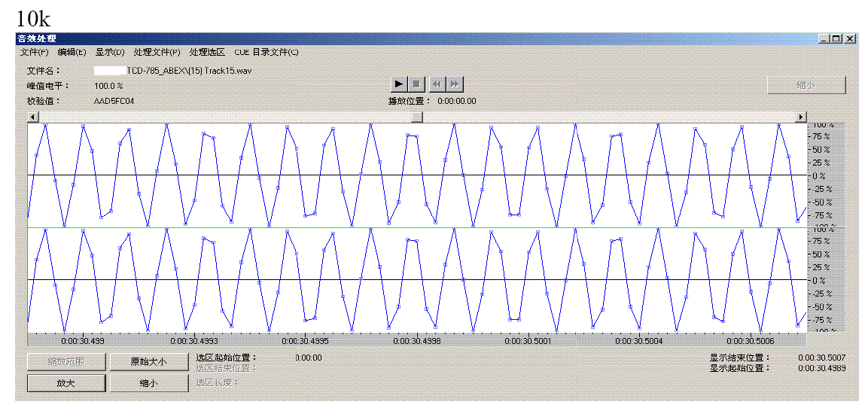Open the 编辑(E) menu
Viewport: 868px width, 411px height.
[72, 53]
